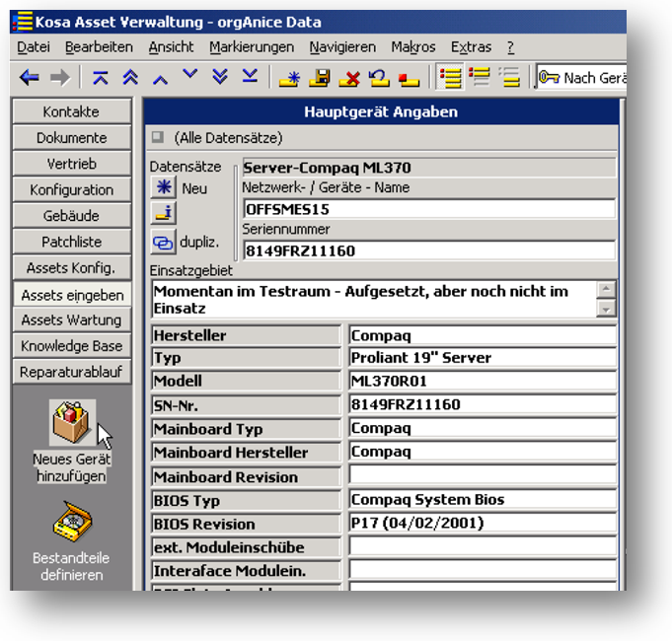Open the Gebäude section

[72, 215]
